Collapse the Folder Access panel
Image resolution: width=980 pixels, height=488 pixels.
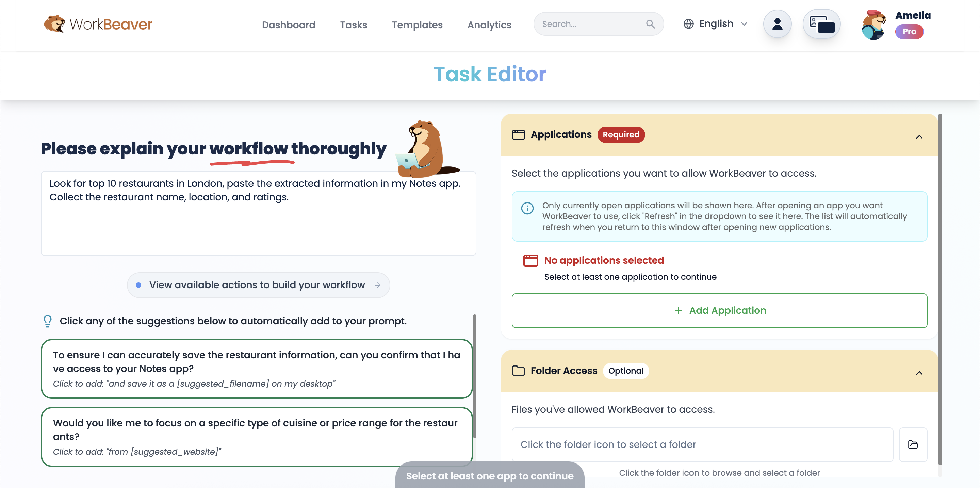pos(919,373)
